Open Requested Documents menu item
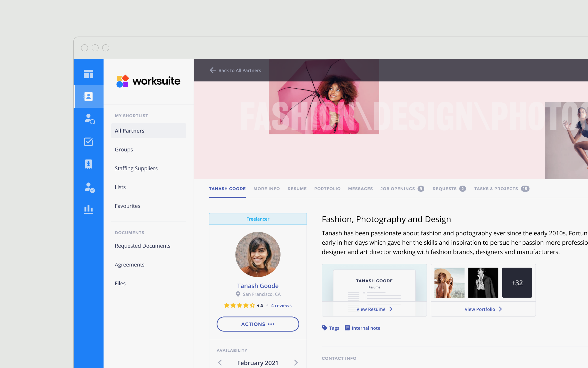This screenshot has width=588, height=368. [x=143, y=246]
